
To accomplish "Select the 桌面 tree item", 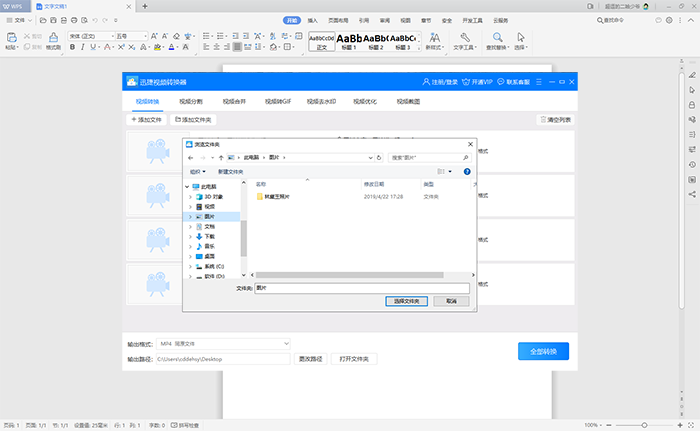I will (209, 256).
